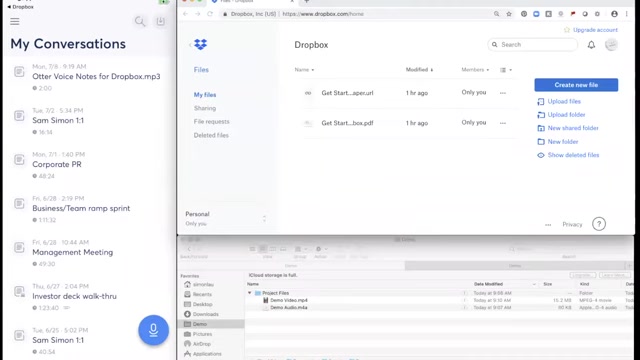Tap the import icon in Otter header

point(161,21)
